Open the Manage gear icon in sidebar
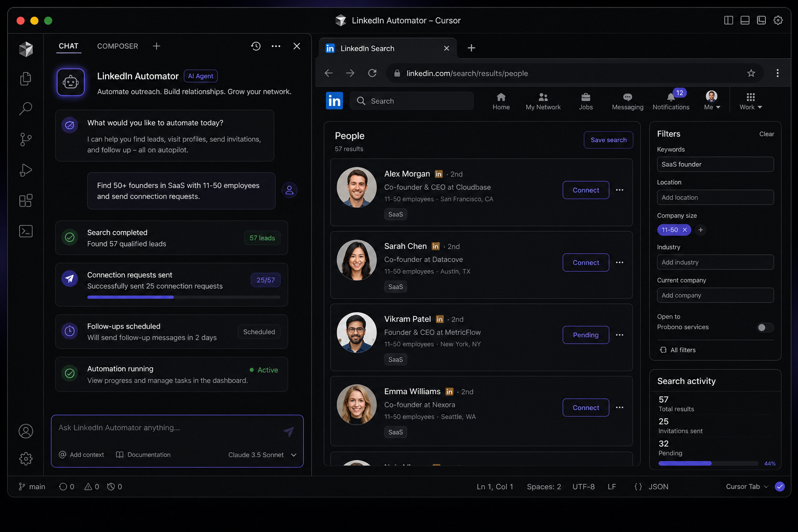Viewport: 798px width, 532px height. coord(25,458)
